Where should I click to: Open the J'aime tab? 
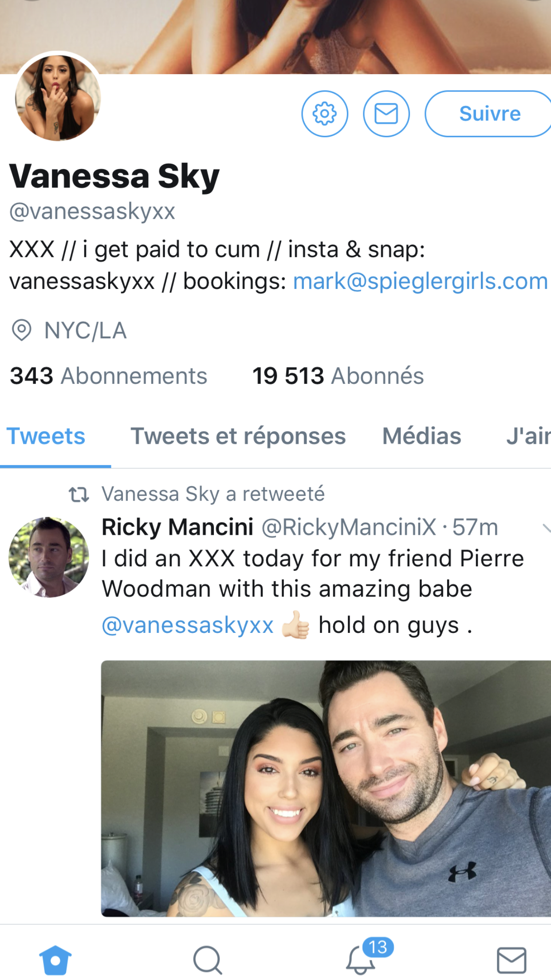pos(528,436)
